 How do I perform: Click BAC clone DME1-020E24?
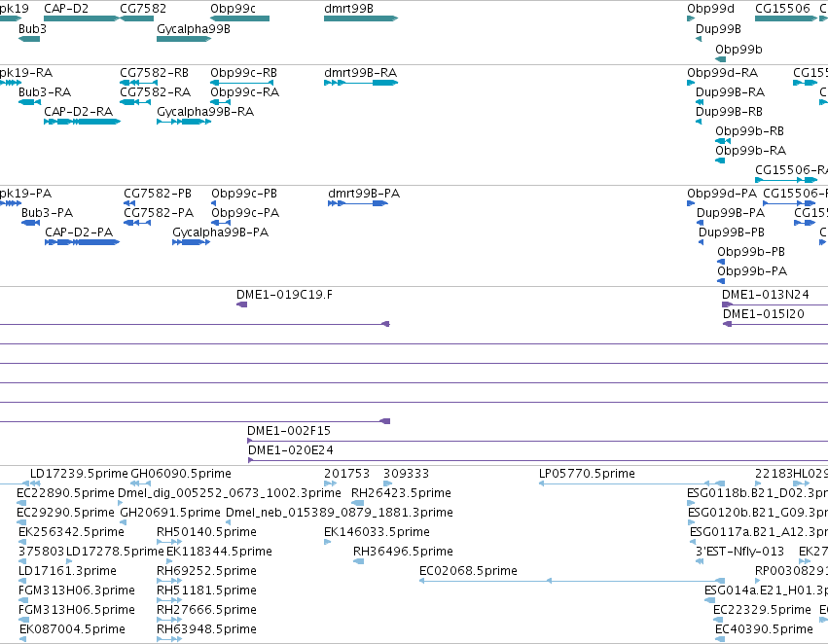click(x=538, y=460)
